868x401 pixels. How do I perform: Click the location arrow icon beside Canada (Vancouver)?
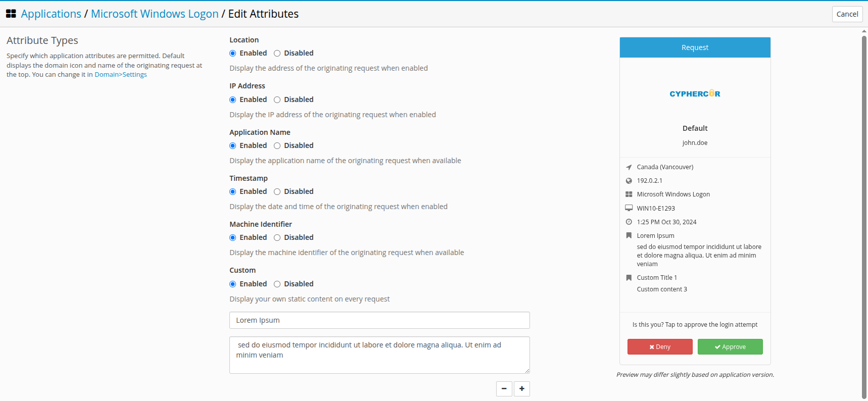[x=629, y=167]
